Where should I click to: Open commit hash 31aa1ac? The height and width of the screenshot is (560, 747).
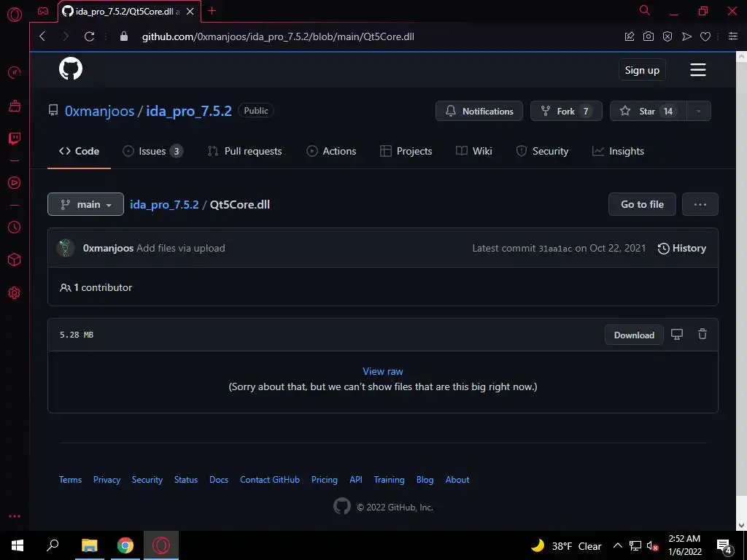(555, 249)
